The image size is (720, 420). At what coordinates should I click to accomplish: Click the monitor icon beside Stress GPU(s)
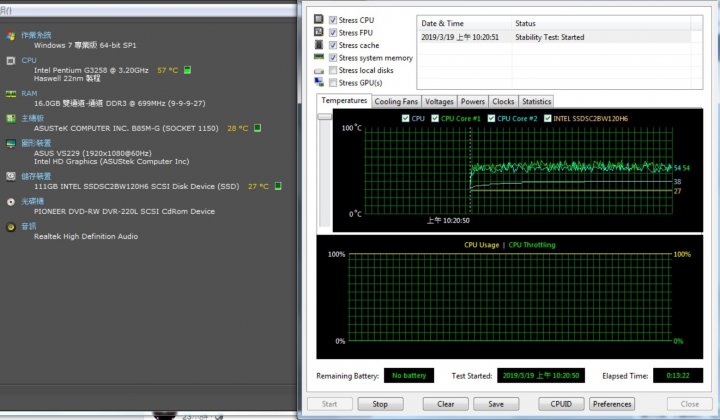319,82
